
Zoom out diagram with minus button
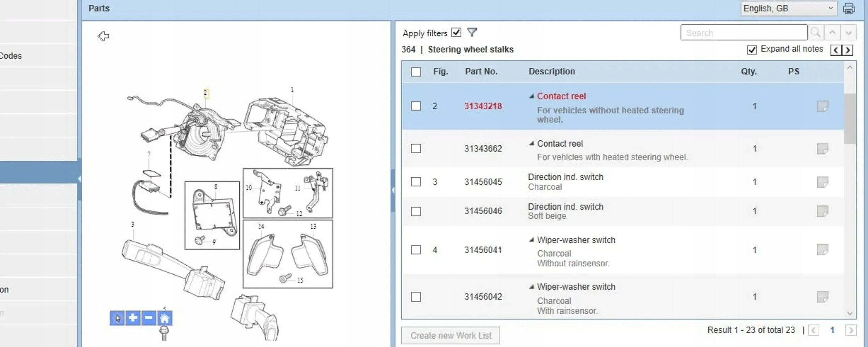click(x=149, y=318)
